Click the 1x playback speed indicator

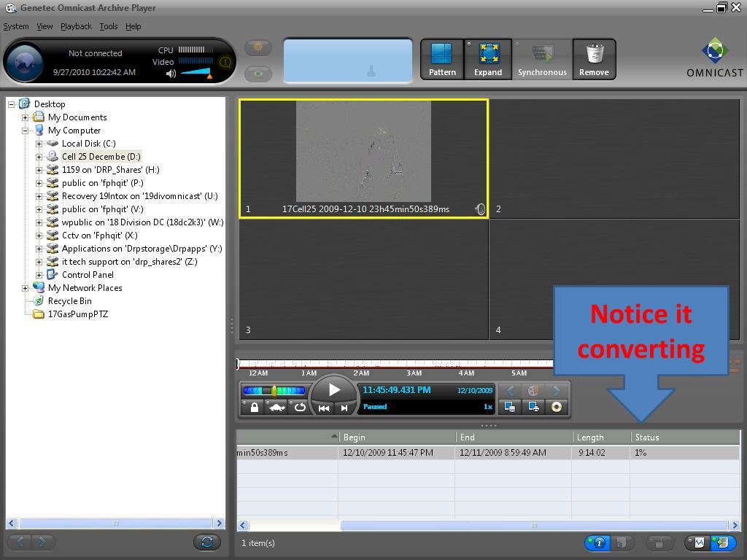[x=488, y=407]
